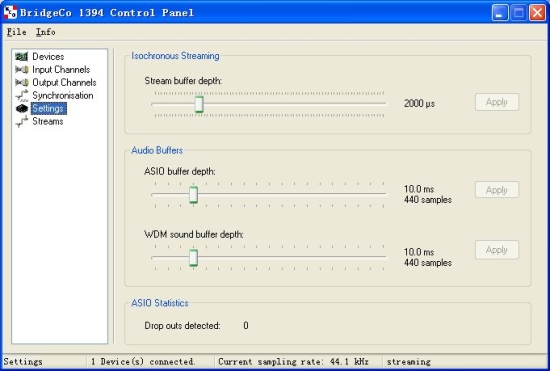Select Input Channels in the tree

pyautogui.click(x=61, y=69)
